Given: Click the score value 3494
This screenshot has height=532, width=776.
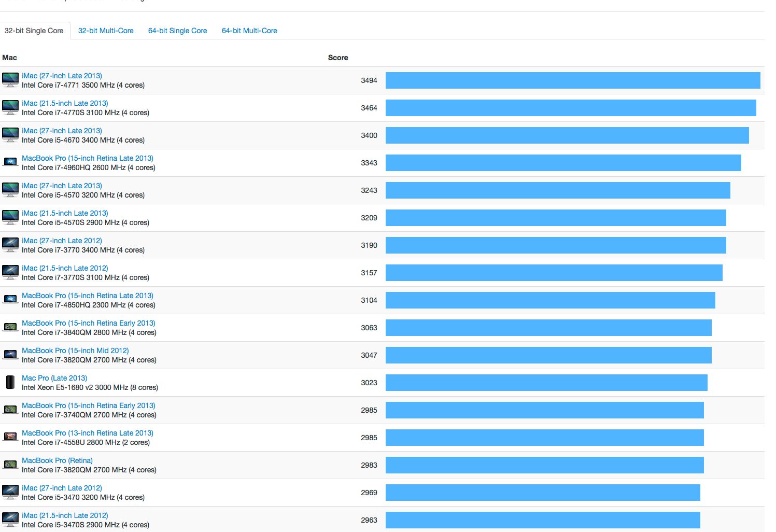Looking at the screenshot, I should [x=369, y=80].
